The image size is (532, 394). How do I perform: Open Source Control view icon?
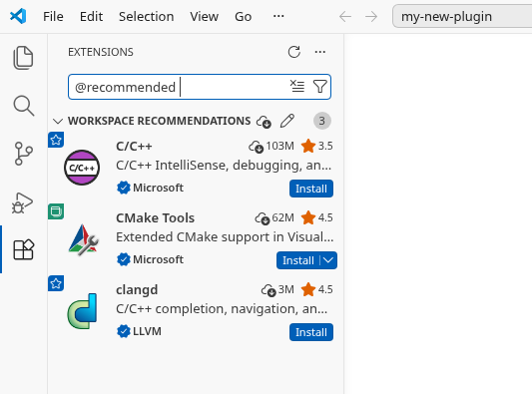(23, 154)
